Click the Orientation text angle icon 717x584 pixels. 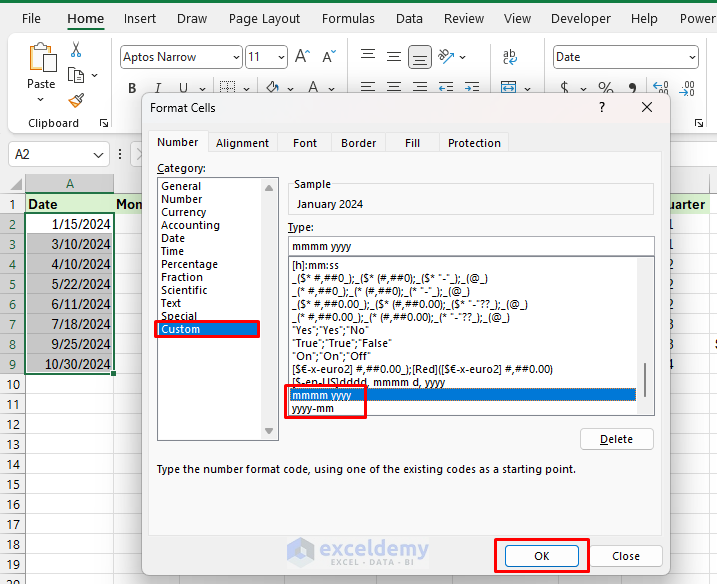(x=446, y=56)
